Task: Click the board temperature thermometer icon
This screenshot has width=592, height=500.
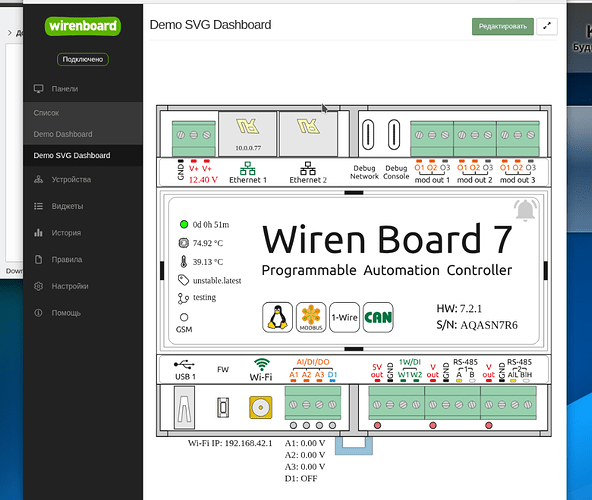Action: [183, 261]
